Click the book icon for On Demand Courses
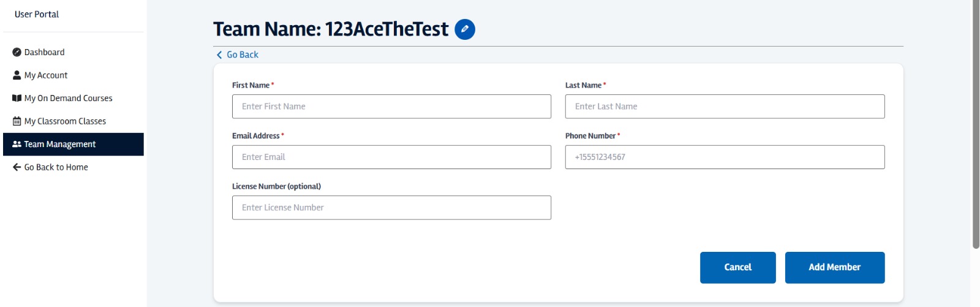The image size is (980, 307). (x=17, y=98)
